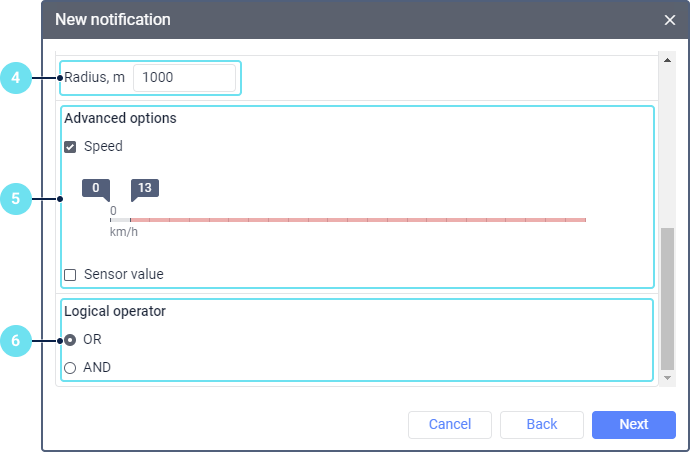Enable the Sensor value checkbox
690x452 pixels.
[71, 274]
